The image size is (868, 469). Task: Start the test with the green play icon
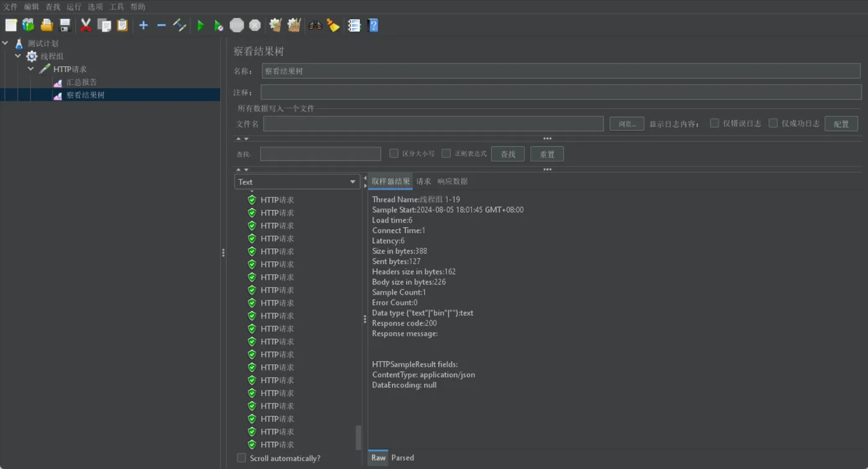click(200, 25)
